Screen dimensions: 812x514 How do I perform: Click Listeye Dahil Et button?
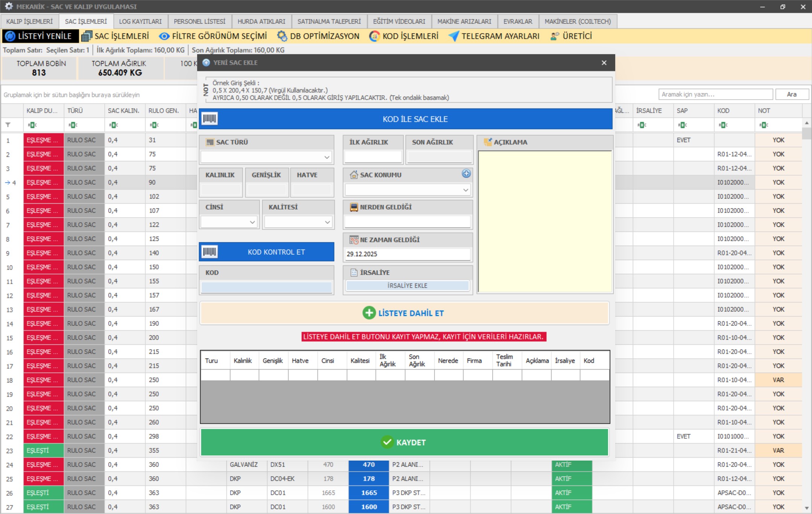click(x=404, y=313)
